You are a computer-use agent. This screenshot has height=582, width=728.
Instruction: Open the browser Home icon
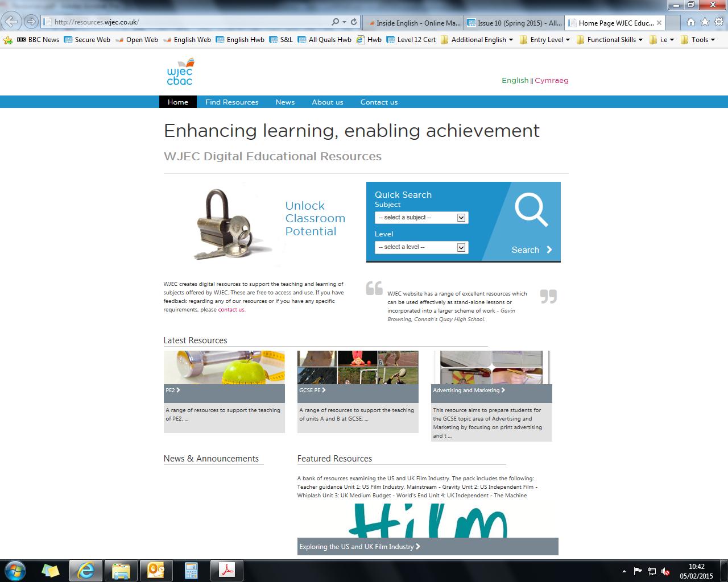[x=691, y=22]
